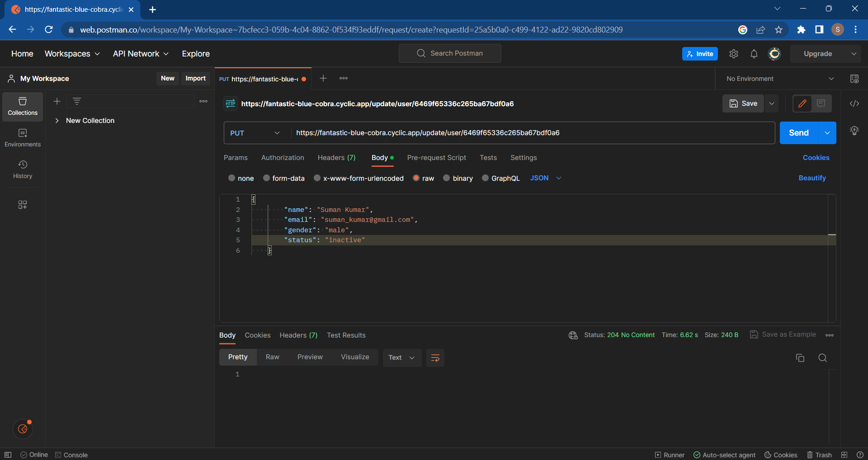Screen dimensions: 868x460
Task: Select the form-data body type
Action: coord(267,178)
